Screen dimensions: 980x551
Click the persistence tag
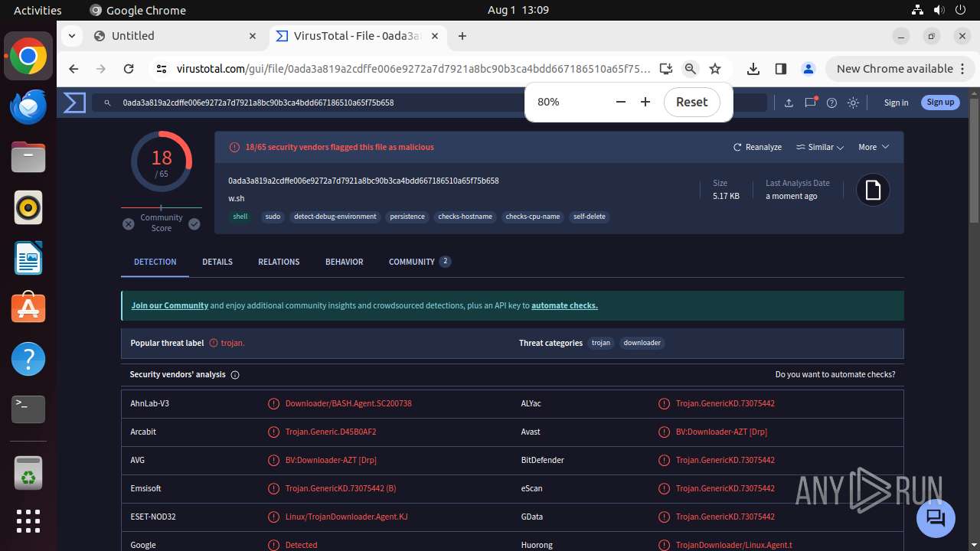click(407, 217)
